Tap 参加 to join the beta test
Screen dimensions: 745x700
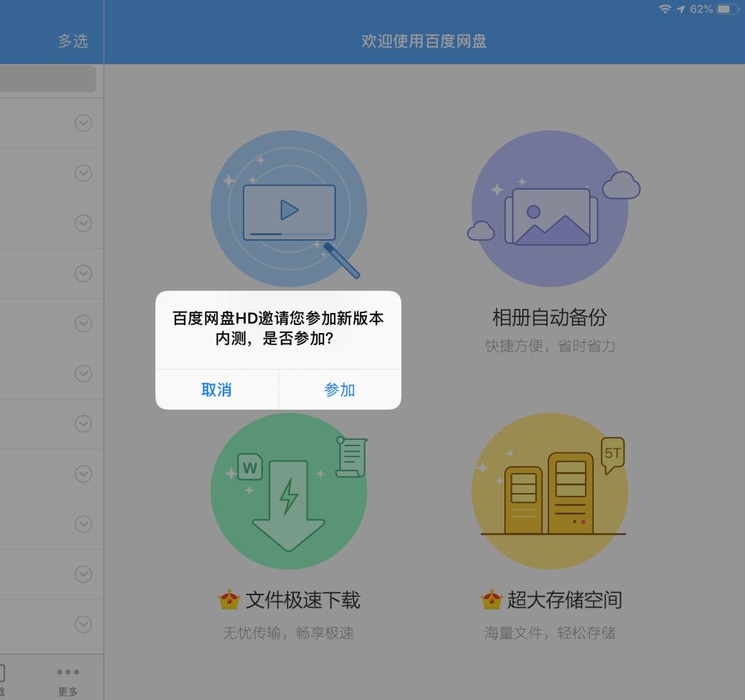click(x=339, y=390)
